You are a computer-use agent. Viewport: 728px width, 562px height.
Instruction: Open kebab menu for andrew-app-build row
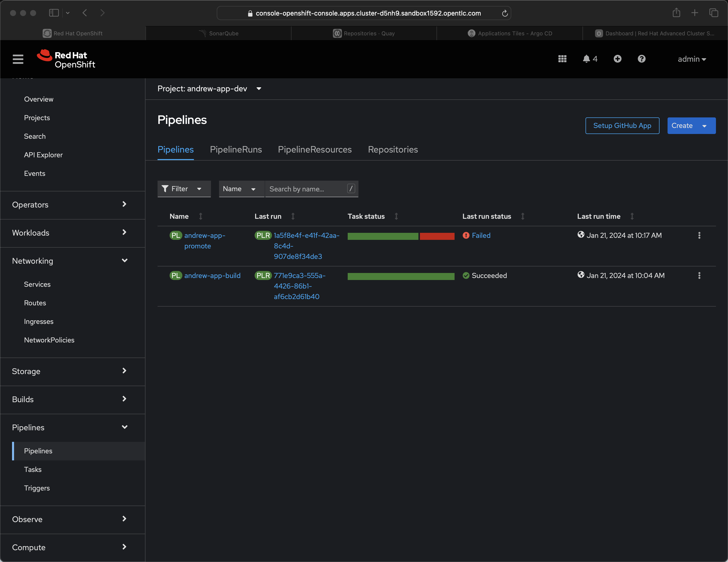click(x=699, y=276)
